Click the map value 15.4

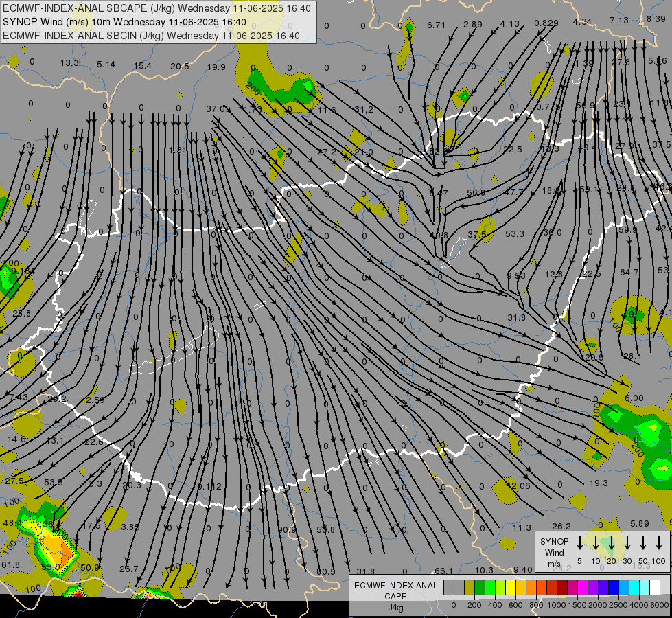tap(143, 66)
